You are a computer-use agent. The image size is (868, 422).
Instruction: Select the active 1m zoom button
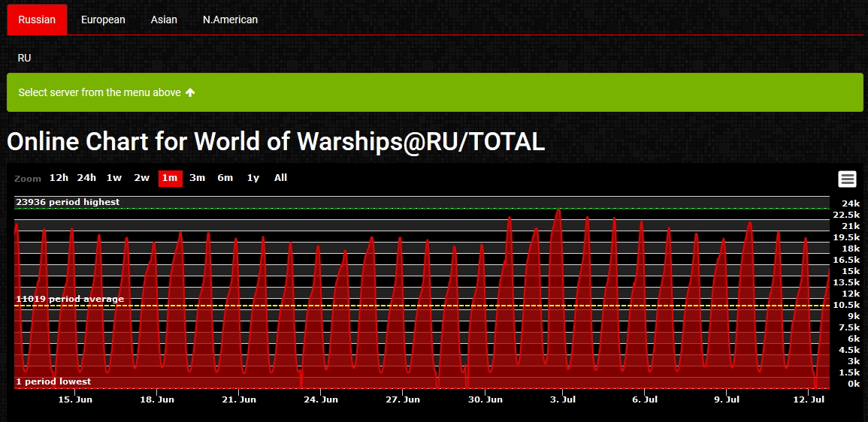(x=170, y=178)
